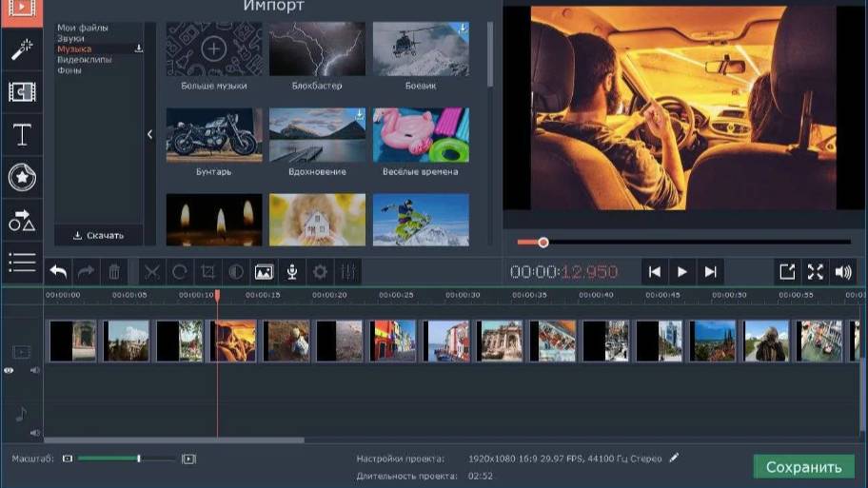The width and height of the screenshot is (868, 488).
Task: Click the Crop tool icon
Action: click(207, 272)
